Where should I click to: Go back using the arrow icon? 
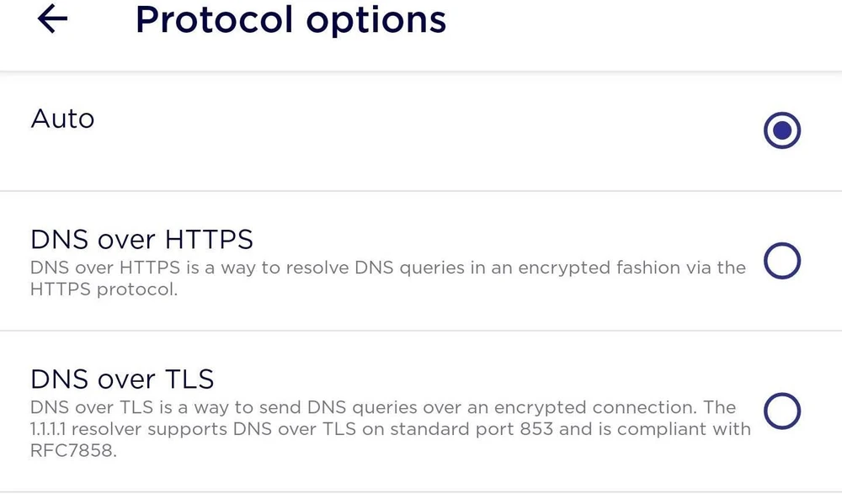[x=52, y=19]
